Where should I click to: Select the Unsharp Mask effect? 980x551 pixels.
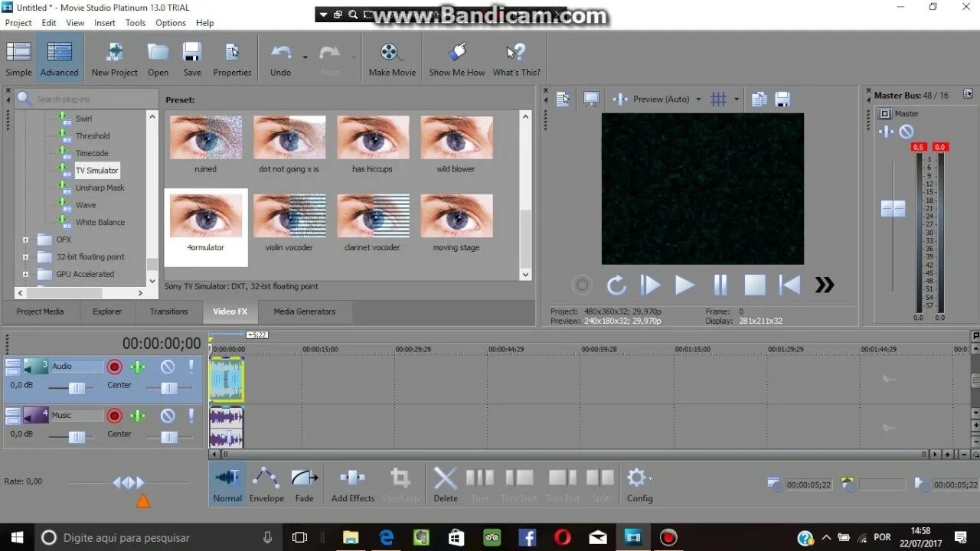tap(100, 187)
